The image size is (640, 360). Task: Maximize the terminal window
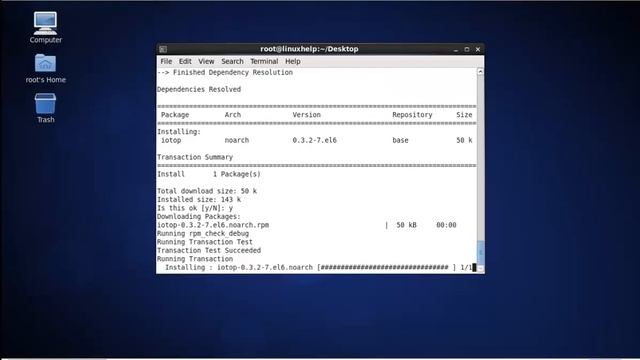(467, 49)
